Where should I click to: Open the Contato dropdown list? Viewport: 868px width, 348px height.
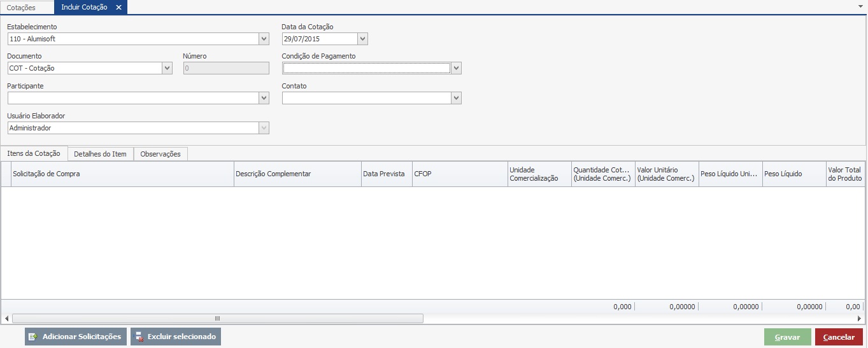456,98
